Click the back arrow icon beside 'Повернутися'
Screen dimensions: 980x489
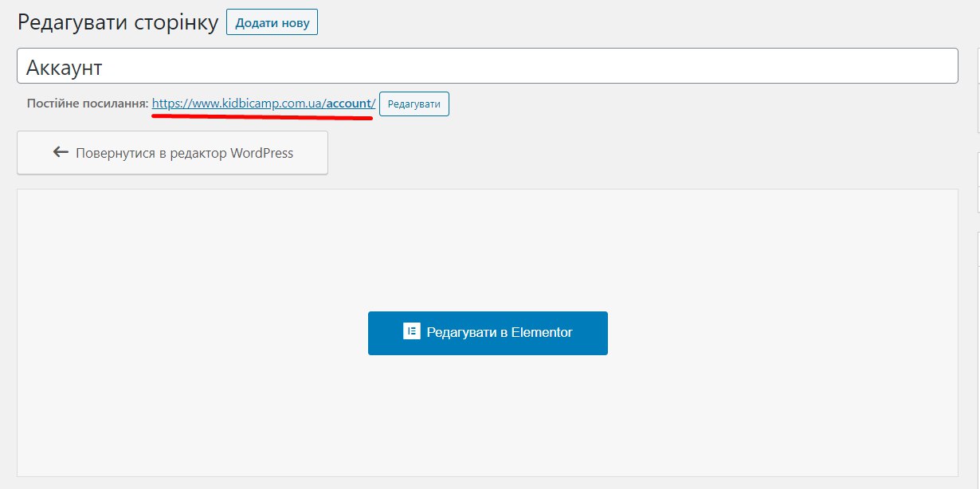(61, 152)
